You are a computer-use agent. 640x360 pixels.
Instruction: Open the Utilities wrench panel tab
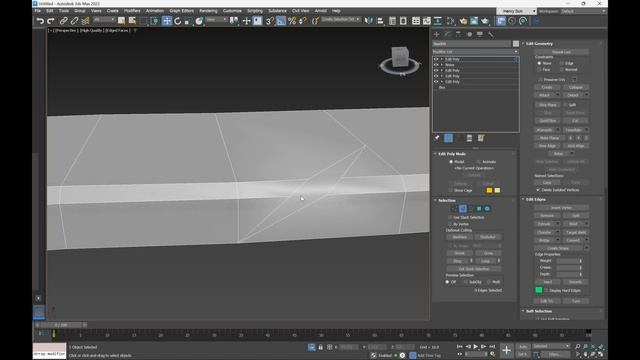tap(491, 34)
